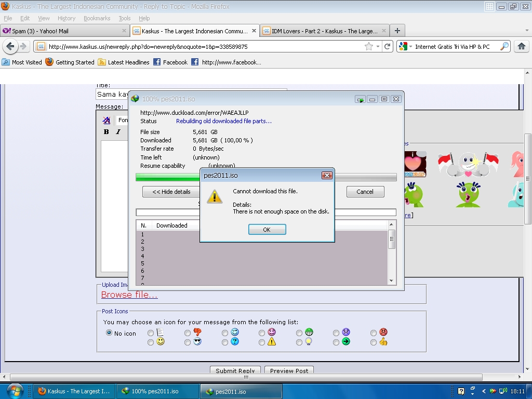Click the reload page icon in address bar
Image resolution: width=532 pixels, height=399 pixels.
387,46
